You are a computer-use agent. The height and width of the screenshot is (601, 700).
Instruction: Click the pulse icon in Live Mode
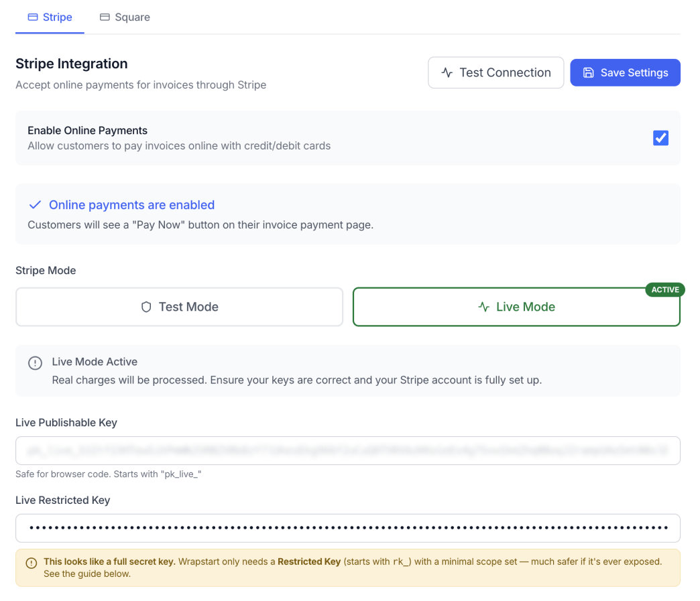point(483,307)
